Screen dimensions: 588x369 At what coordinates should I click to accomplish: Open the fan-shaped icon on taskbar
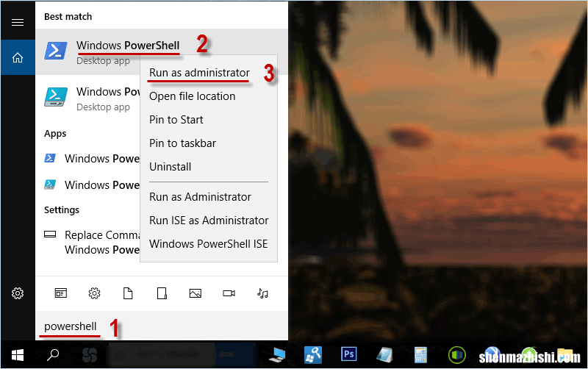tap(89, 355)
